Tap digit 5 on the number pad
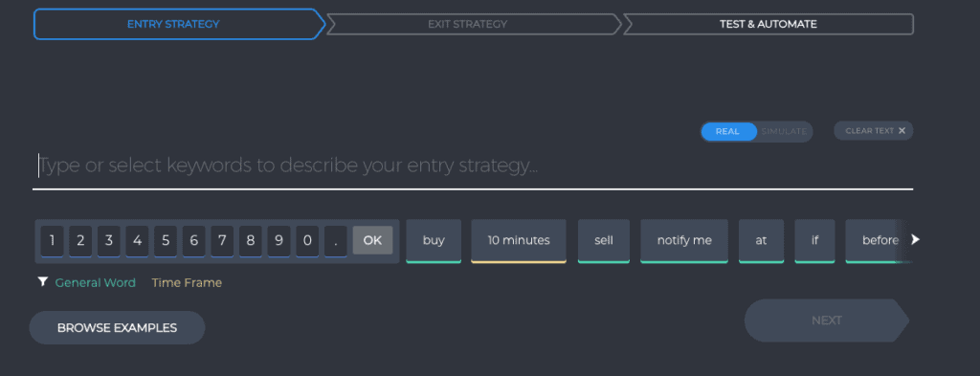The image size is (980, 376). click(166, 241)
